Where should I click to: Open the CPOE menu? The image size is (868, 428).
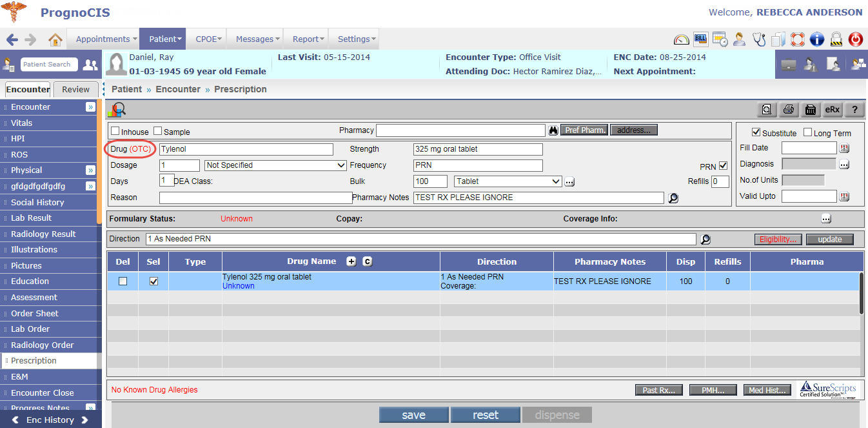tap(206, 39)
